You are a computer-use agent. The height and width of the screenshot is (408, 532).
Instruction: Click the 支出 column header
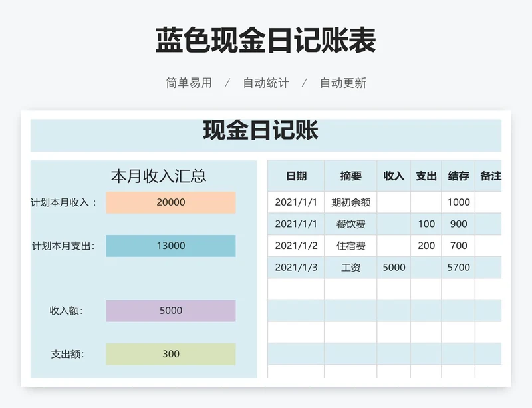point(426,176)
